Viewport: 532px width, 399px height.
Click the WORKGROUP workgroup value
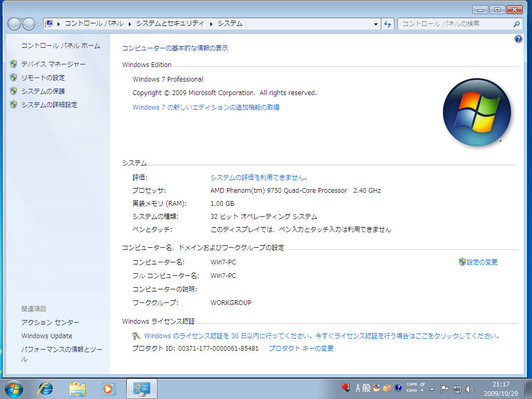tap(231, 303)
